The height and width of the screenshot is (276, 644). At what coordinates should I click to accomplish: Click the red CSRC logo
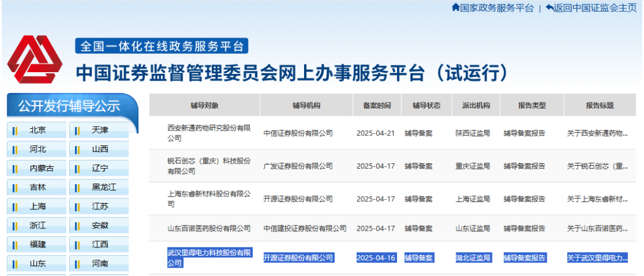tap(35, 59)
